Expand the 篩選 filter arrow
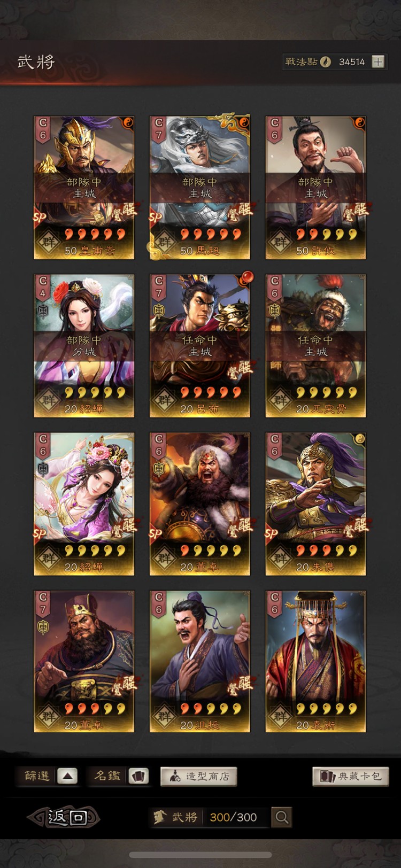401x868 pixels. click(x=67, y=776)
